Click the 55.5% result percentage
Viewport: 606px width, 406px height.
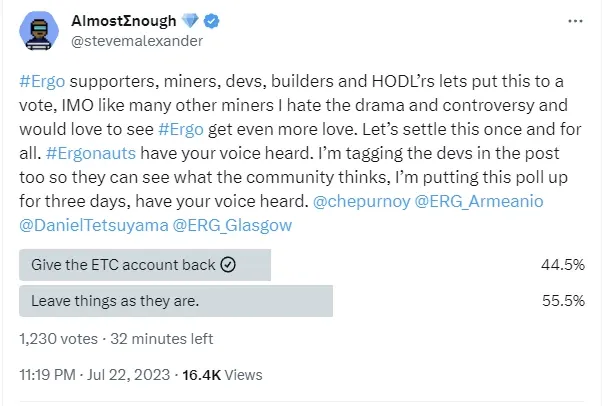click(563, 301)
